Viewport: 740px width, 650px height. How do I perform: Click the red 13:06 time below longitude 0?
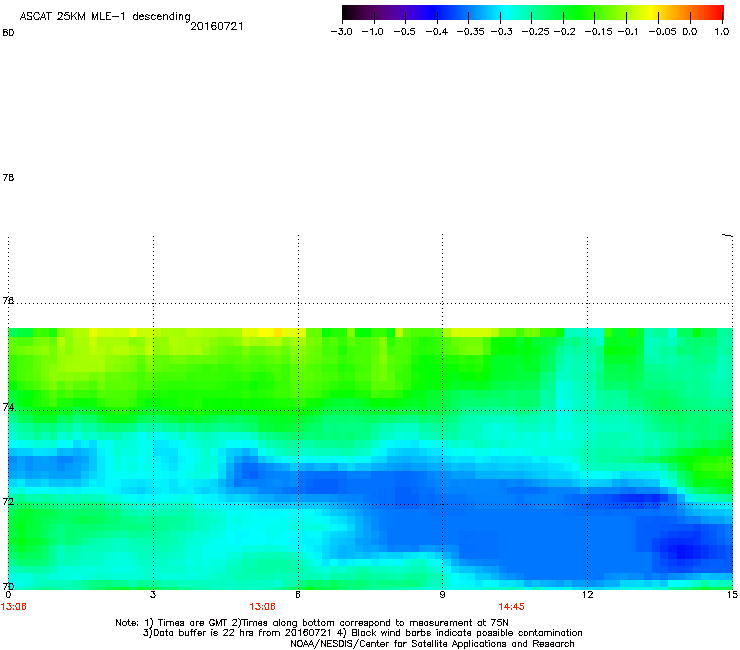[x=14, y=607]
